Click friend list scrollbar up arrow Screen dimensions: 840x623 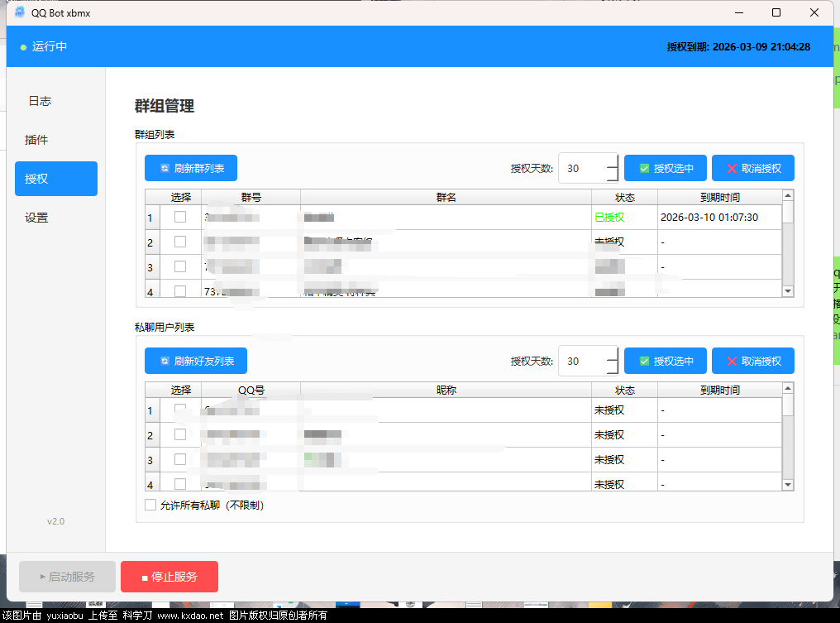[x=787, y=388]
